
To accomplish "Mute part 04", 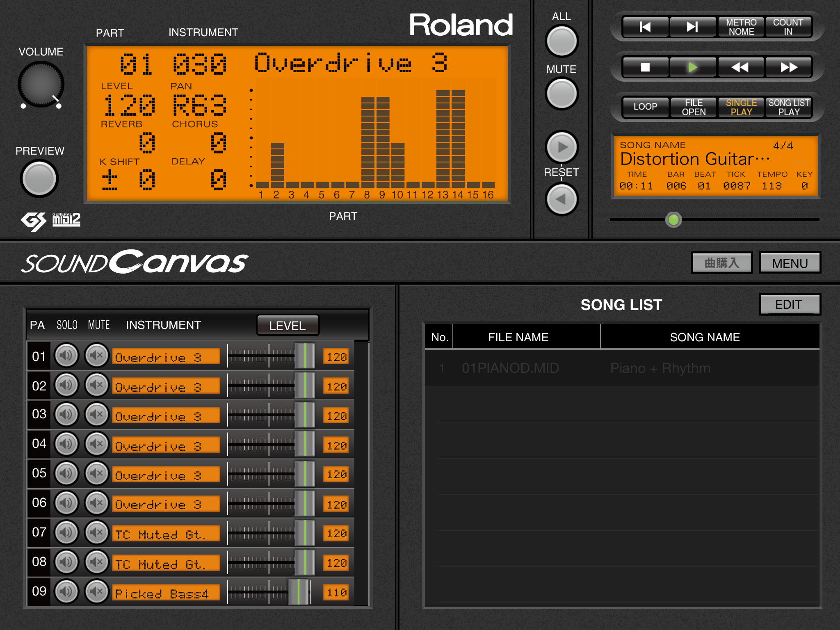I will [97, 444].
